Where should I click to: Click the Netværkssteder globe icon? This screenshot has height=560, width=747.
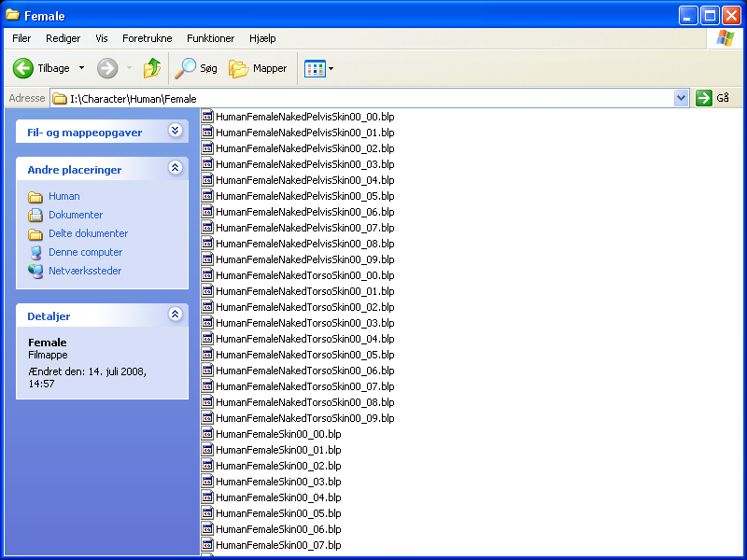35,271
